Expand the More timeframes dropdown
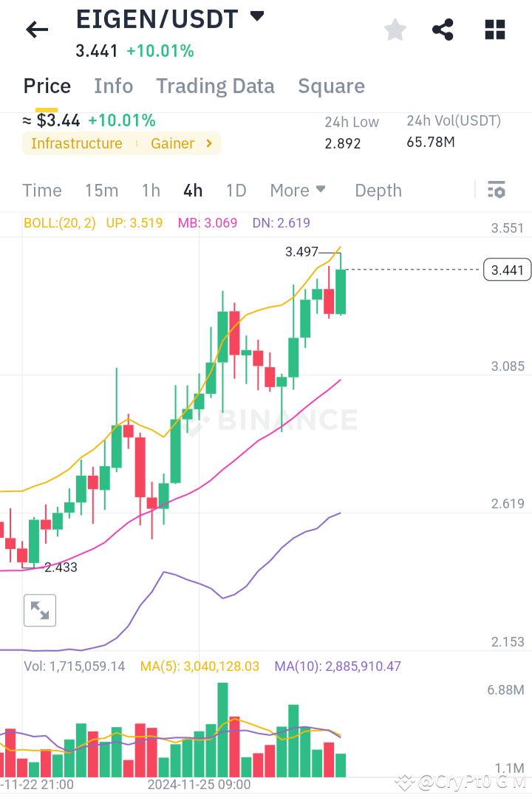The height and width of the screenshot is (798, 532). [x=298, y=190]
